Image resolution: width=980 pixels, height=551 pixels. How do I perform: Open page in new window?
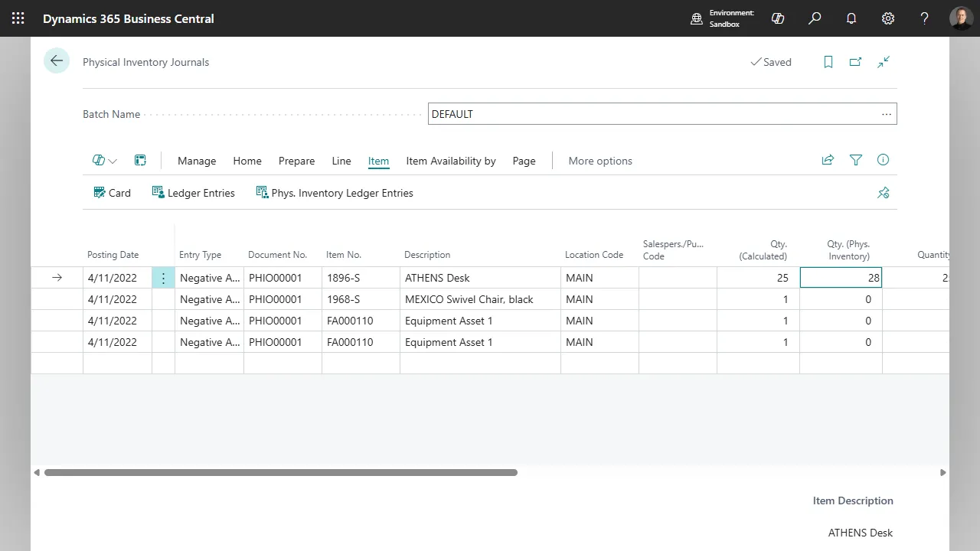point(856,62)
